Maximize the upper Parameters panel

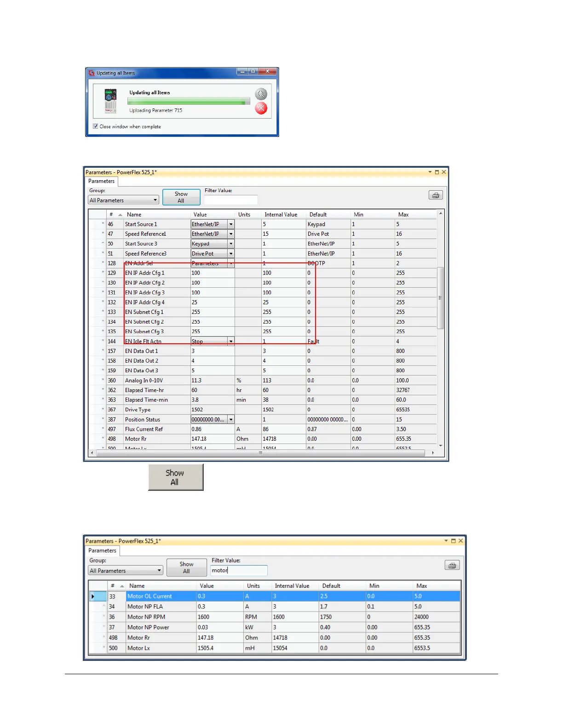click(x=437, y=172)
